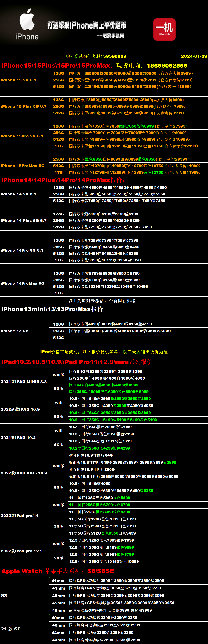Screen dimensions: 208x644
Task: Click the iPhone 14ProMax 512G row with 紫10399
Action: (x=138, y=287)
